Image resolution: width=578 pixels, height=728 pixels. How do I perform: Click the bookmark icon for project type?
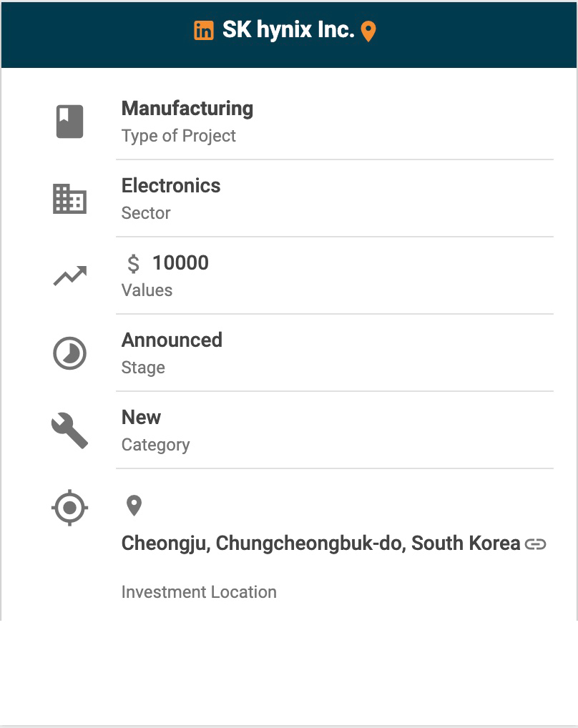pyautogui.click(x=70, y=122)
